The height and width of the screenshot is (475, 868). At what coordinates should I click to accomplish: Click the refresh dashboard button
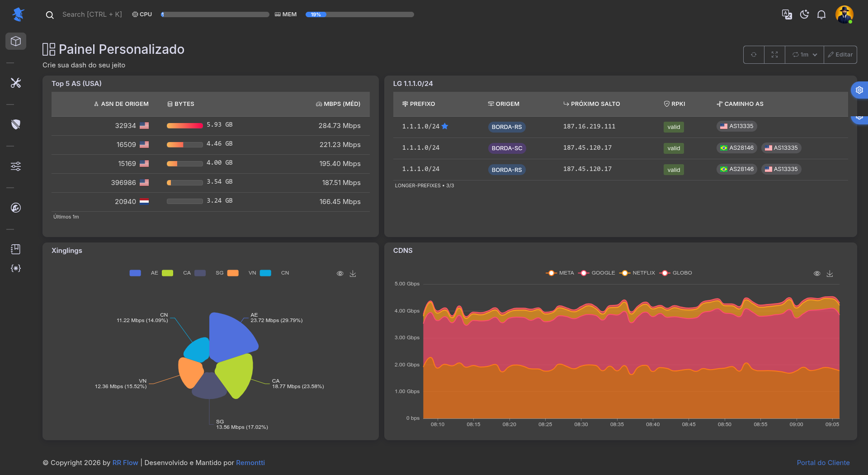pyautogui.click(x=754, y=55)
